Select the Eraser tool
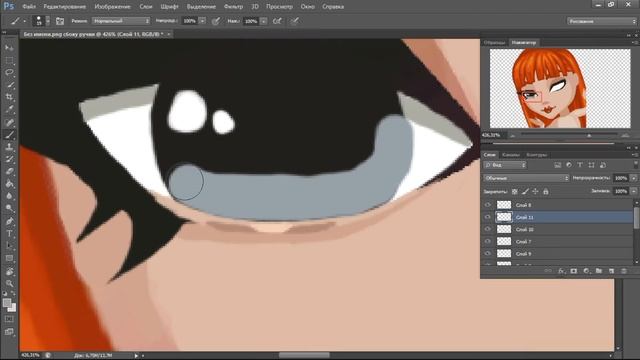The height and width of the screenshot is (360, 640). 9,171
